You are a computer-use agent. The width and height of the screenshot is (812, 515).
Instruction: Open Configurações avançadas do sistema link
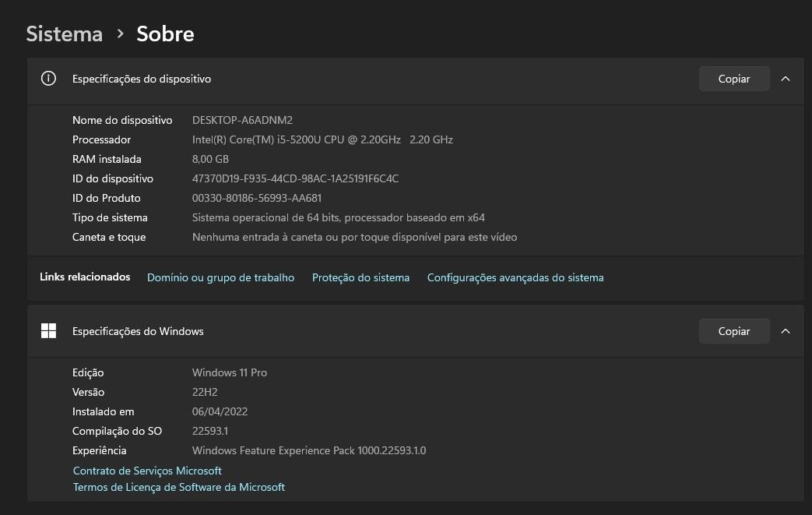tap(515, 277)
